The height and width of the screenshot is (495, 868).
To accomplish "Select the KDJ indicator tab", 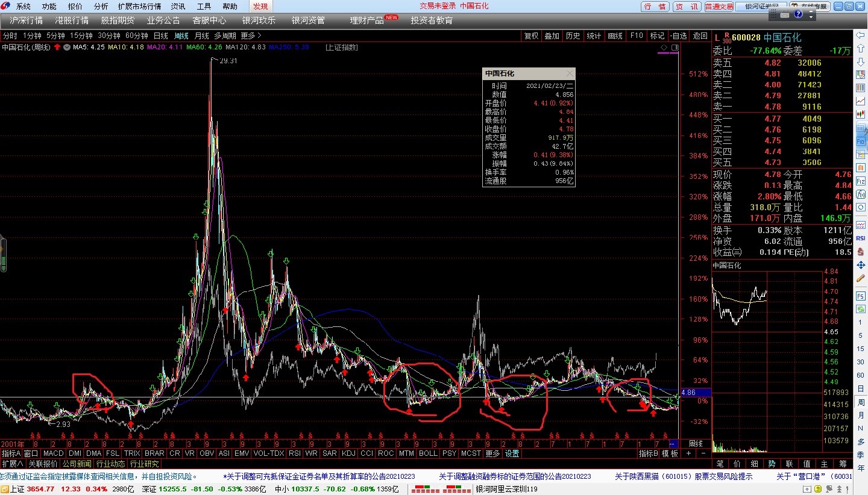I will 348,453.
